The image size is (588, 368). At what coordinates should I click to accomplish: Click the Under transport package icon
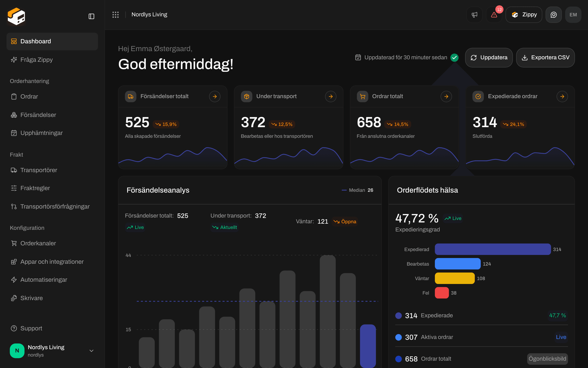[246, 96]
